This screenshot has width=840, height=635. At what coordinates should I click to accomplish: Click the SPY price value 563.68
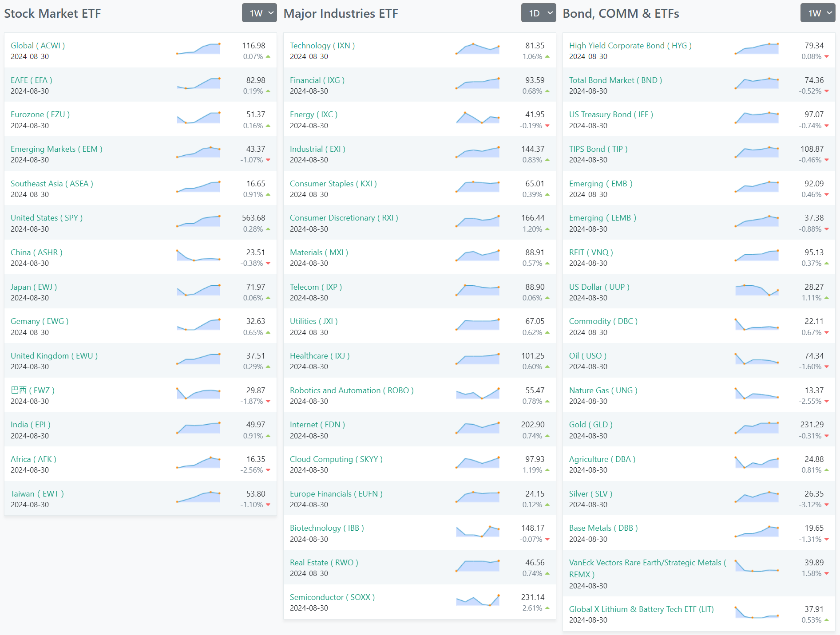tap(254, 218)
